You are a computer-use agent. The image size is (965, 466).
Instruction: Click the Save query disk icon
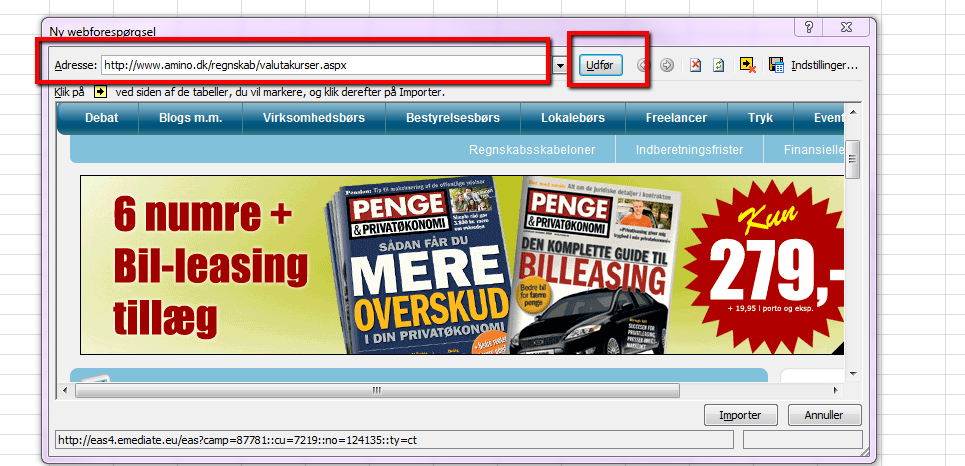click(775, 65)
